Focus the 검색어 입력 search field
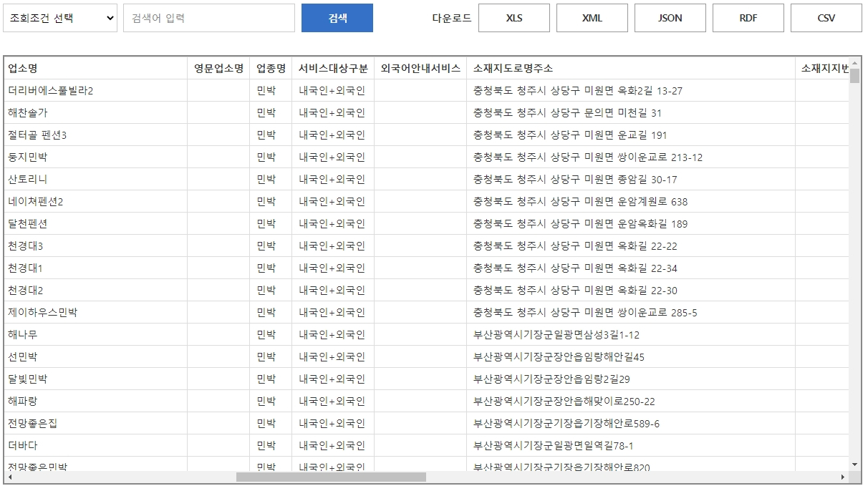 click(209, 18)
